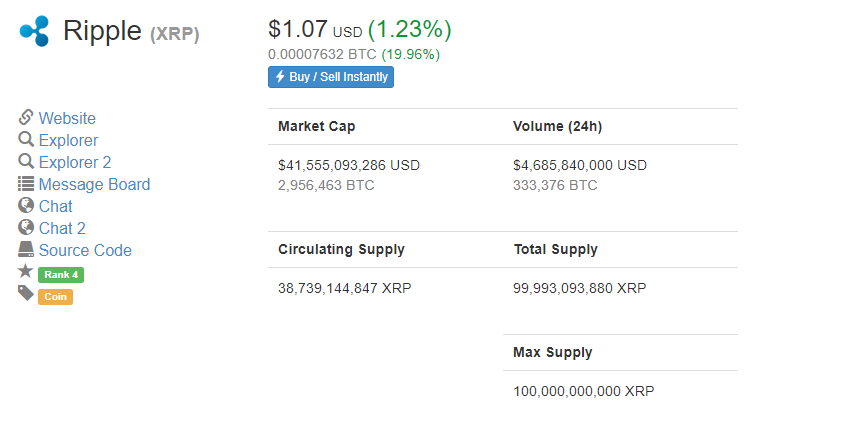This screenshot has width=844, height=428.
Task: Click the magnifier icon next to Explorer
Action: pos(26,139)
